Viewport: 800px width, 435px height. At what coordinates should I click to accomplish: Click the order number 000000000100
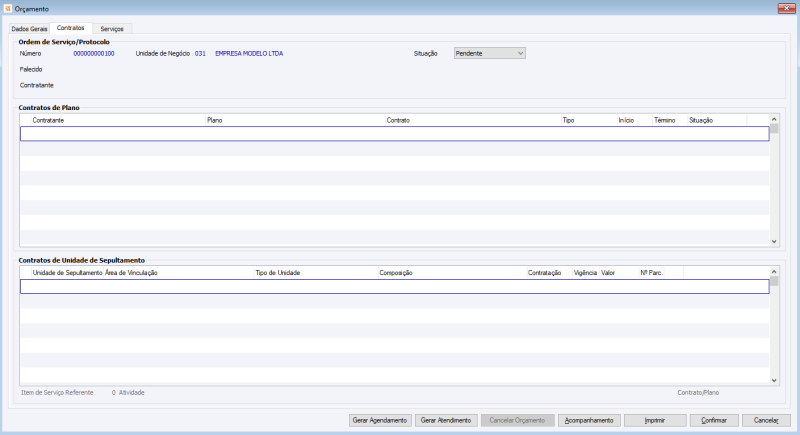click(x=94, y=54)
